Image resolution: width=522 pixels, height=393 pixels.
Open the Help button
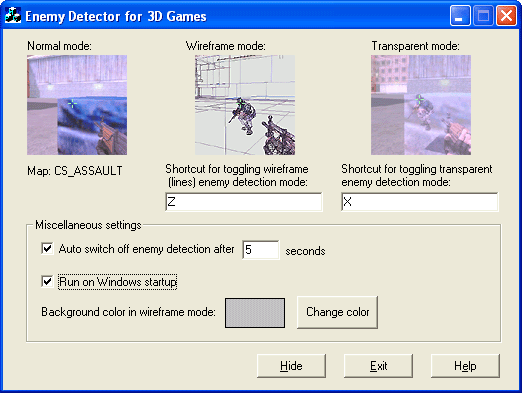click(x=465, y=366)
